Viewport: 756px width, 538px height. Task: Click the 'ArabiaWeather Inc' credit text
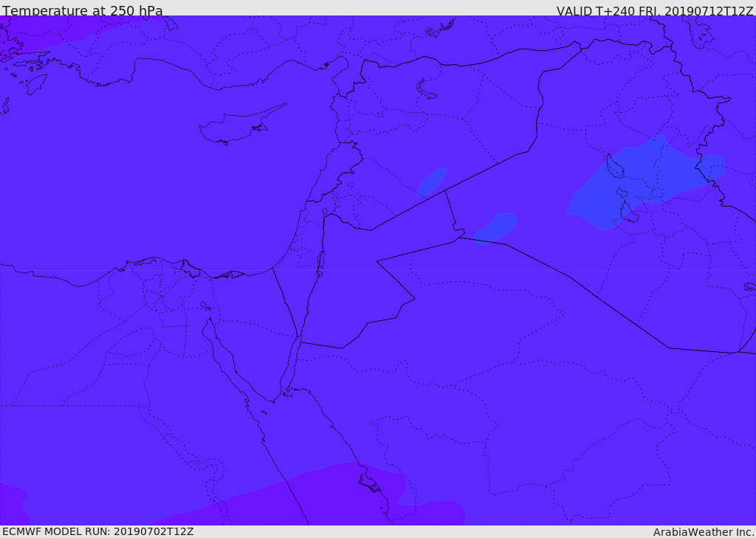tap(704, 532)
